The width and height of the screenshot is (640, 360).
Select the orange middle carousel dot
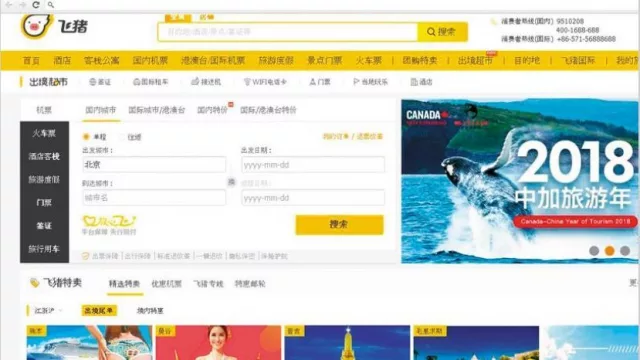point(610,251)
